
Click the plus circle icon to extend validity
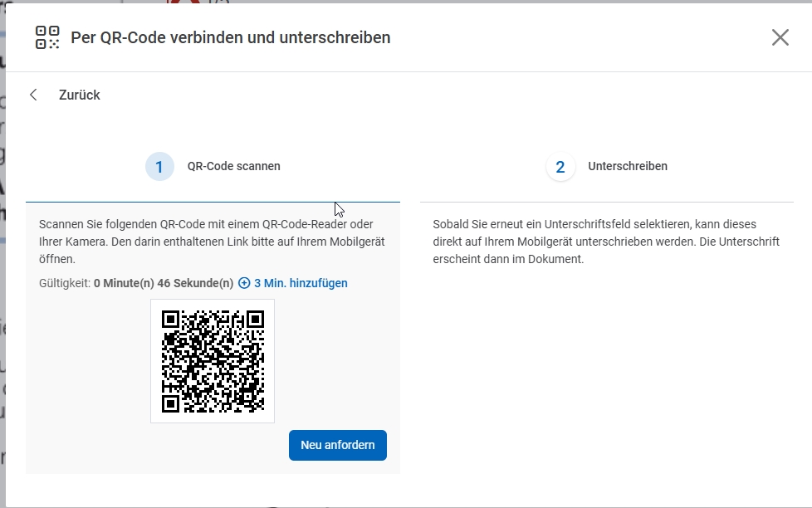click(244, 283)
